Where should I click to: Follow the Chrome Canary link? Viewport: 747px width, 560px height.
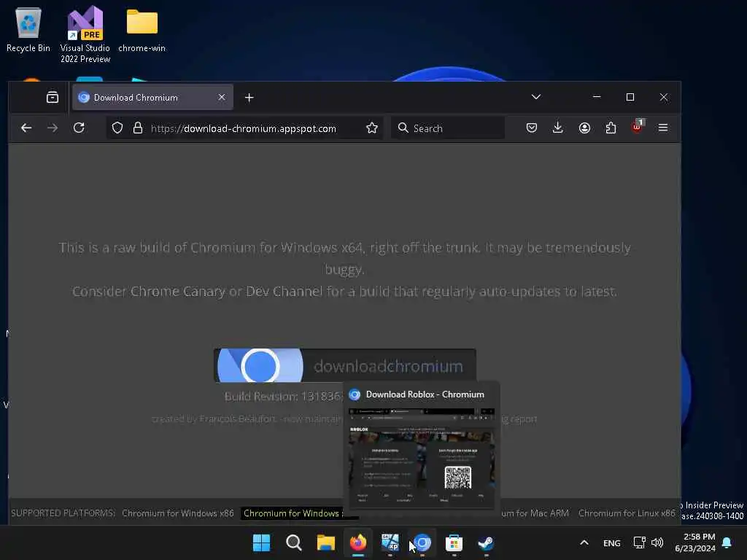coord(178,292)
